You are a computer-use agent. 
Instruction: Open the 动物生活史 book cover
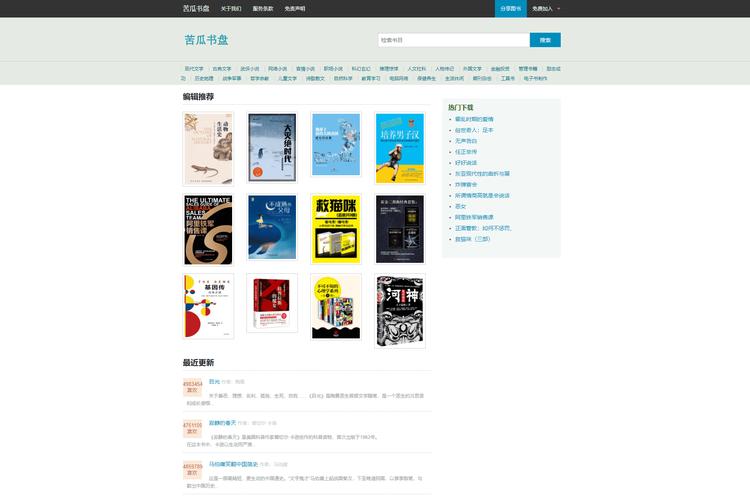208,149
